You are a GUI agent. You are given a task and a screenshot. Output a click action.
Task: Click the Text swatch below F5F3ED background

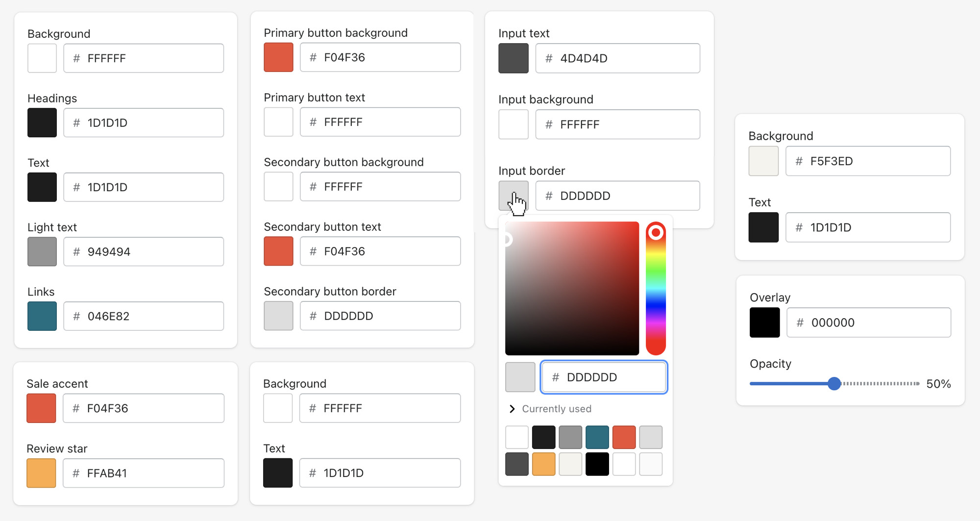(x=763, y=227)
